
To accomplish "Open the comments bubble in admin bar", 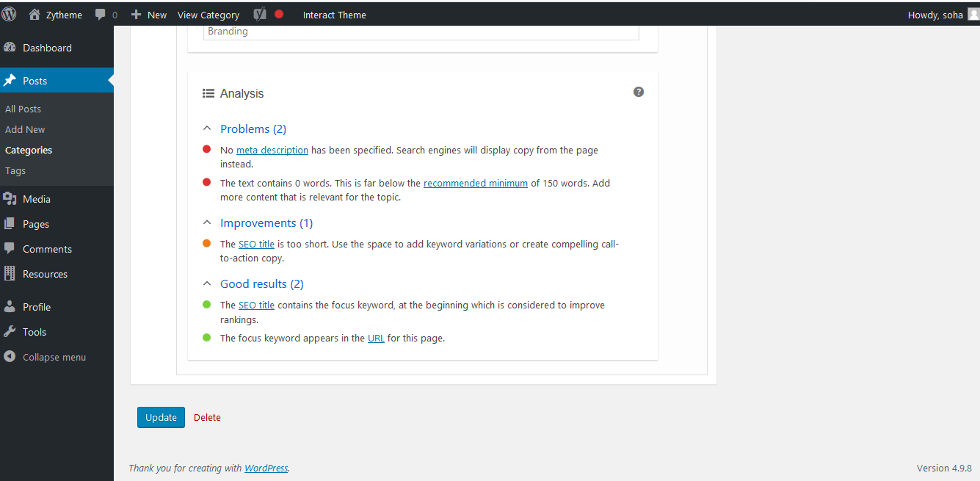I will (106, 15).
